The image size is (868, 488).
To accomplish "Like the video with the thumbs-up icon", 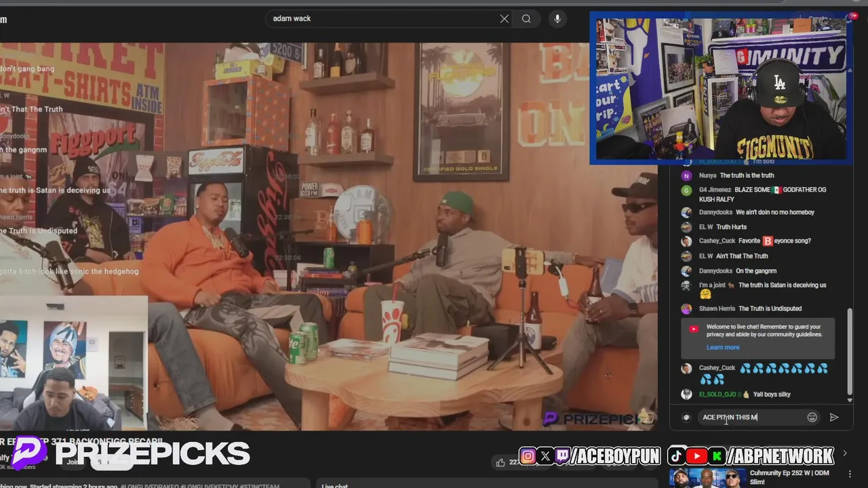I will tap(500, 462).
